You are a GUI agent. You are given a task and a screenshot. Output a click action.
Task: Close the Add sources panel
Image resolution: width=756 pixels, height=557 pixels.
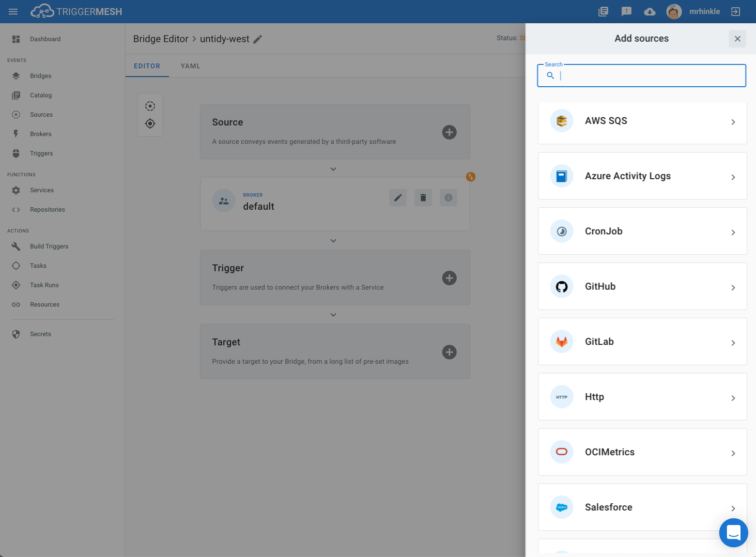point(737,39)
